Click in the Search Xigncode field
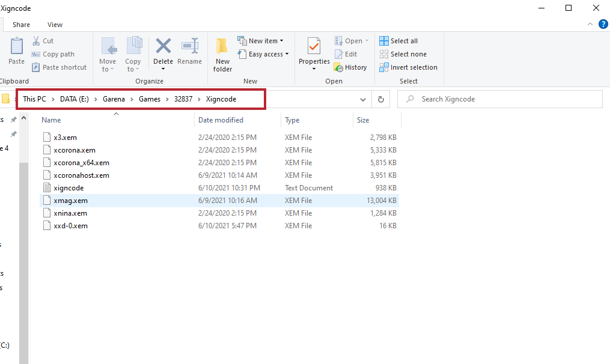Screen dimensions: 610x364 coord(500,99)
